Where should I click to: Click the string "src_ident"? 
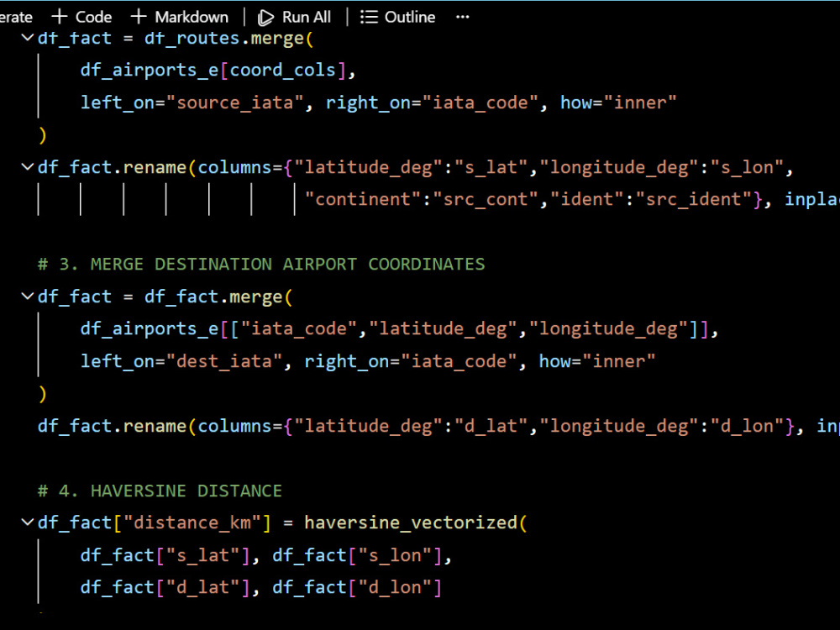click(695, 199)
